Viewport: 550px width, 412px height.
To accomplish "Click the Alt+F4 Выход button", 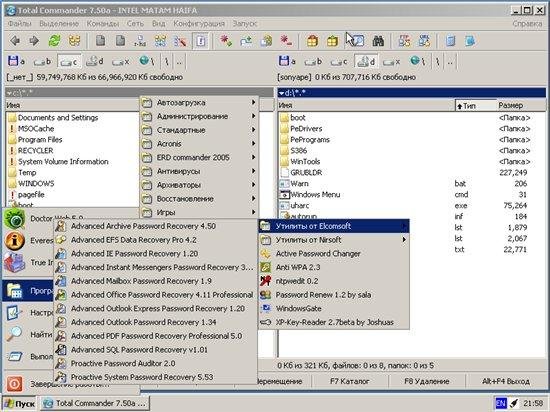I will tap(505, 381).
